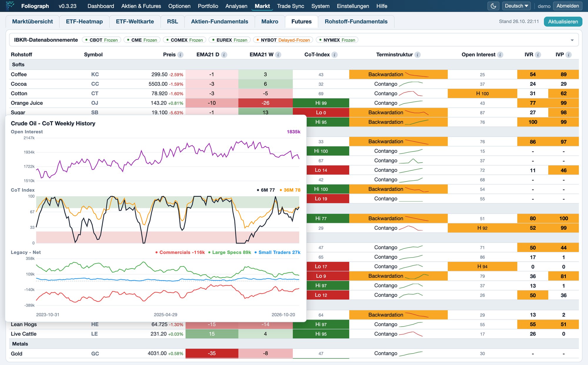Click the CBOT Frozen subscription badge
This screenshot has height=365, width=588.
101,40
